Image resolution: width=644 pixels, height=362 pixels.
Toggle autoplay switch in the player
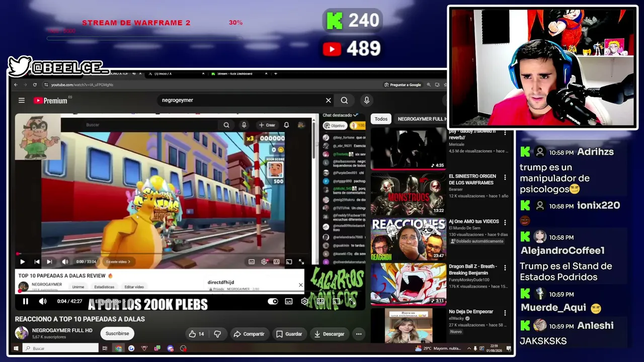pos(273,302)
